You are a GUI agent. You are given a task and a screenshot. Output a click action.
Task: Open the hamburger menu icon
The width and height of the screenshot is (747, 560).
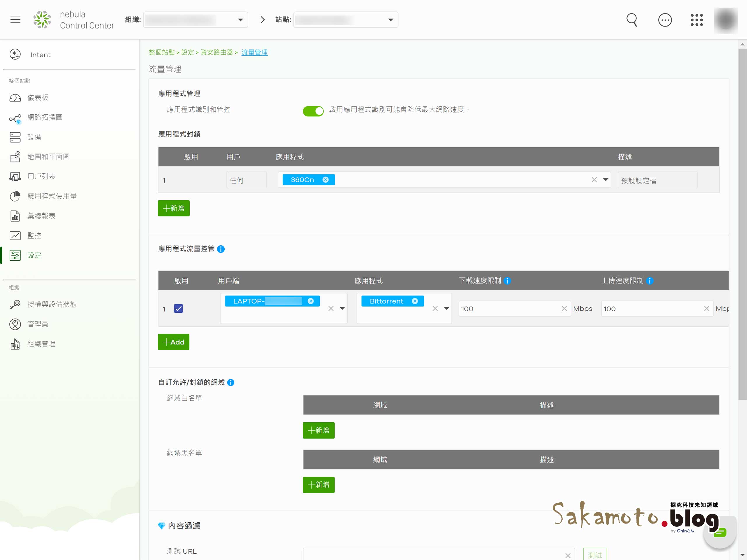point(15,20)
